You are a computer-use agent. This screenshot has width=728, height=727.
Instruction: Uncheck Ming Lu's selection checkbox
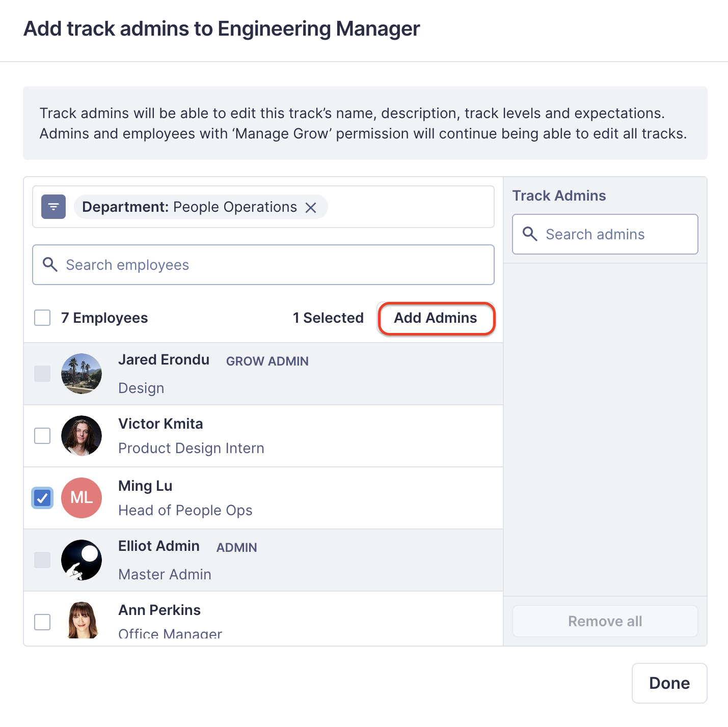pyautogui.click(x=42, y=498)
